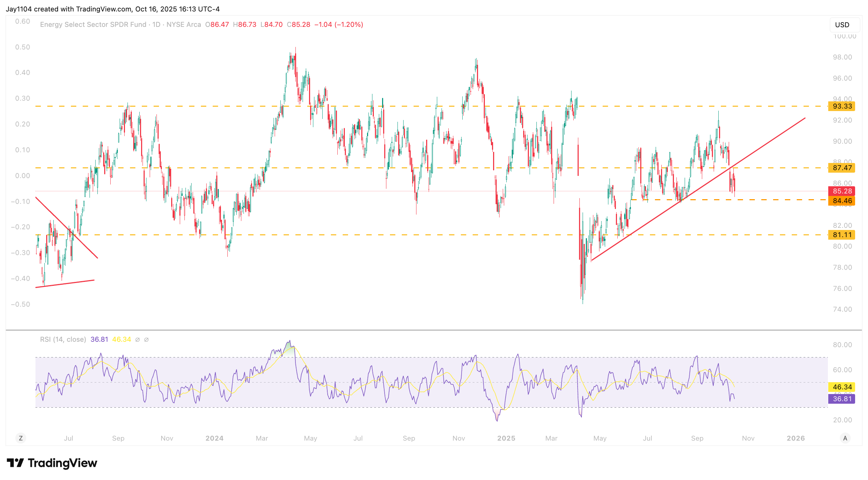
Task: Click the 81.11 price level label
Action: [x=842, y=235]
